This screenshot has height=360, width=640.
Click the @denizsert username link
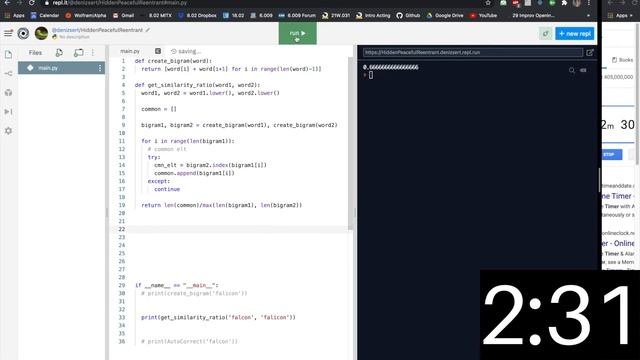pos(66,30)
